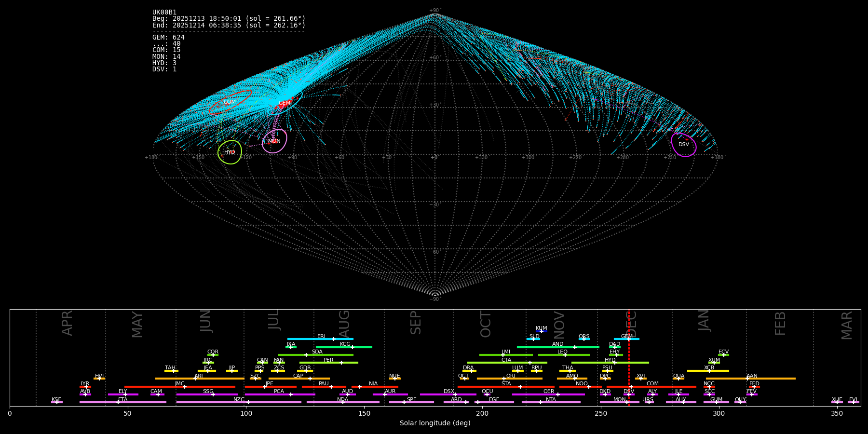Click the SDA shower bar on the timeline

click(x=316, y=355)
